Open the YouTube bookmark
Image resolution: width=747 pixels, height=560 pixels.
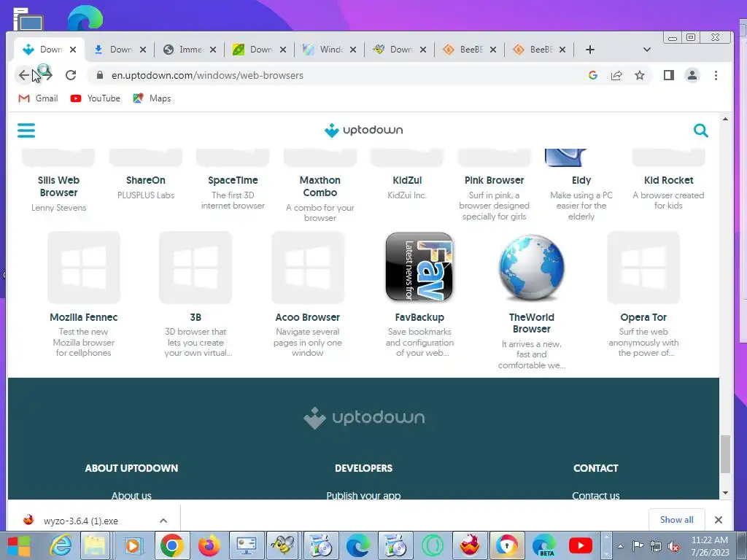click(96, 98)
